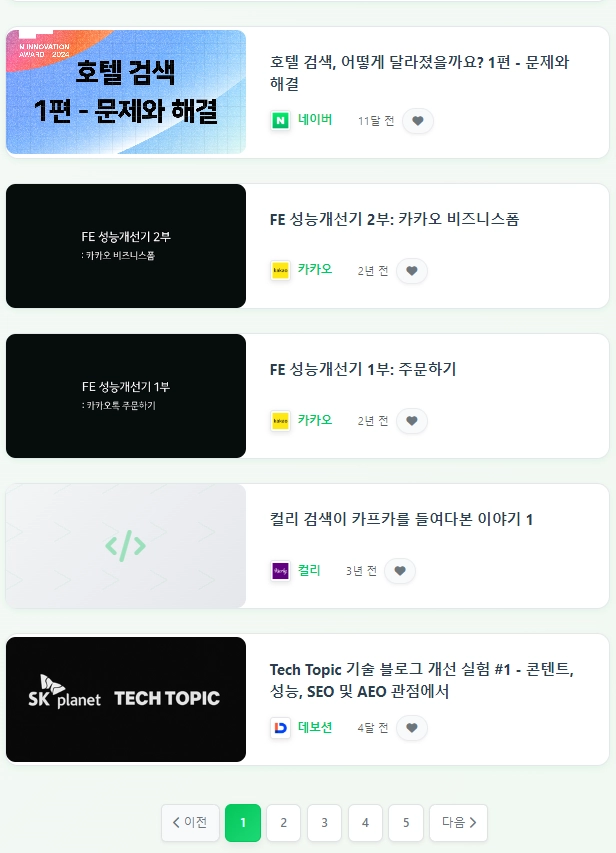
Task: Open the SK planet TECH TOPIC thumbnail
Action: click(x=126, y=699)
